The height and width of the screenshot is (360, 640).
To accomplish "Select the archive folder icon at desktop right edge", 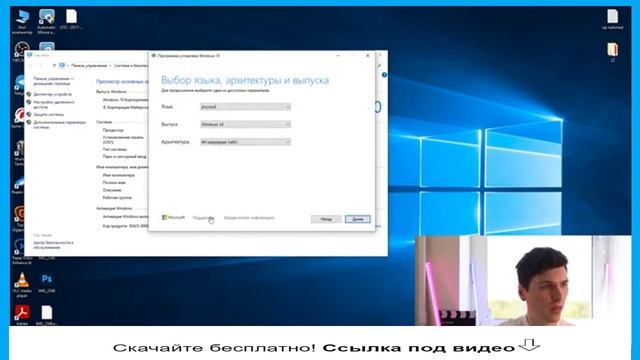I will (612, 52).
